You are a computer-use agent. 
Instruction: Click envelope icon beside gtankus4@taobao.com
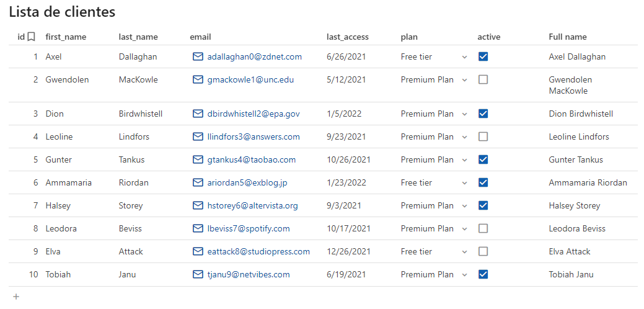198,159
